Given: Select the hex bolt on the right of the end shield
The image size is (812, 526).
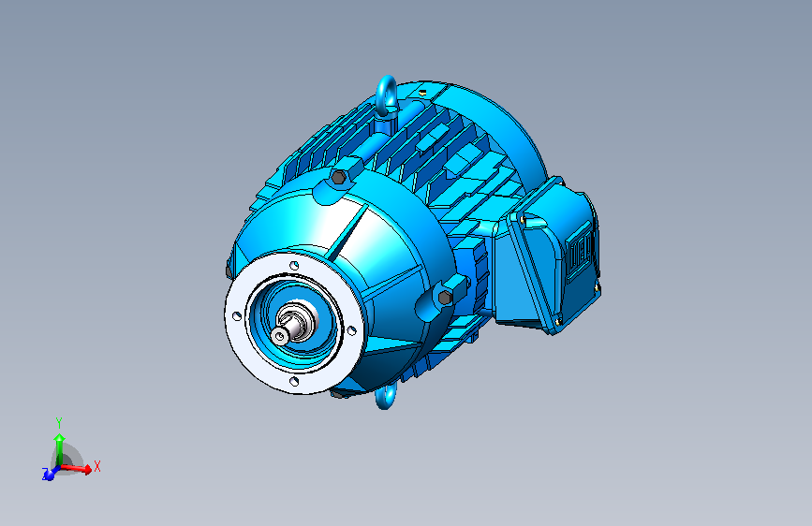Looking at the screenshot, I should [x=445, y=298].
